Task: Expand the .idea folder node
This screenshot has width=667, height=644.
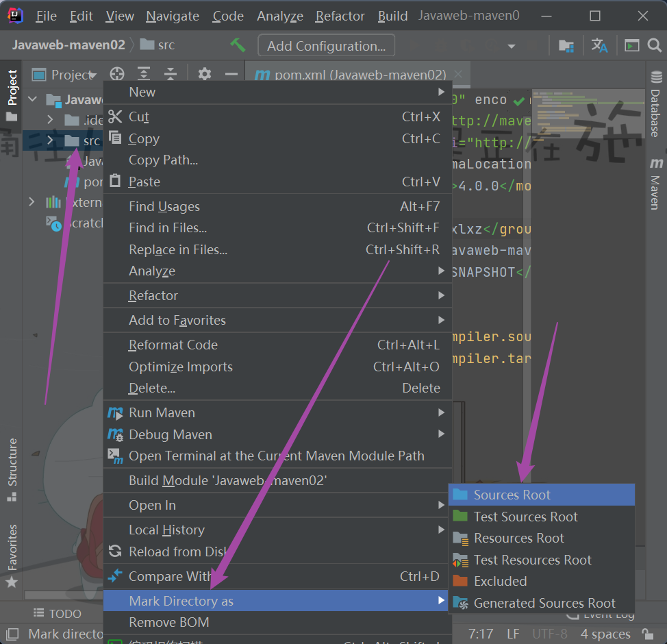Action: [x=50, y=120]
